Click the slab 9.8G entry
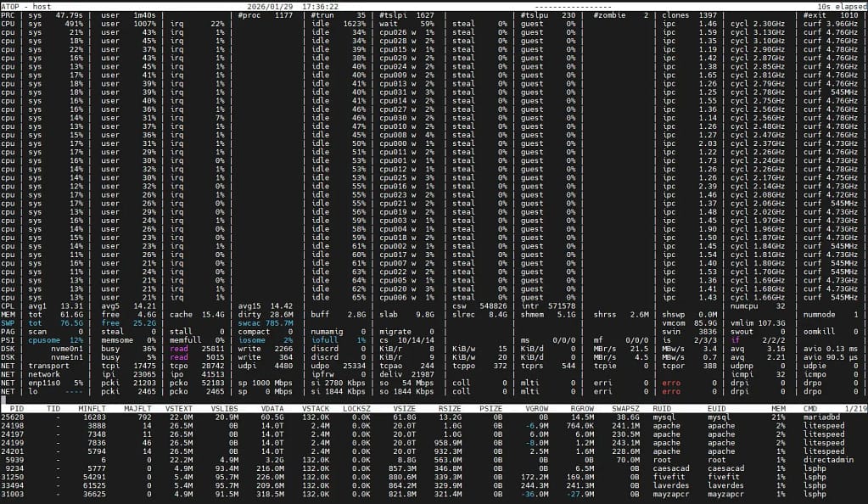868x504 pixels. (x=407, y=315)
